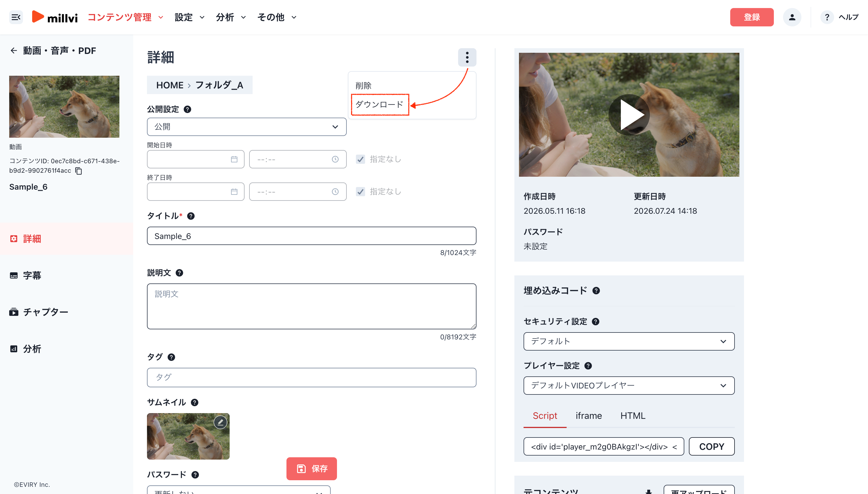Click the sidebar video thumbnail
Viewport: 868px width, 494px height.
pos(64,106)
